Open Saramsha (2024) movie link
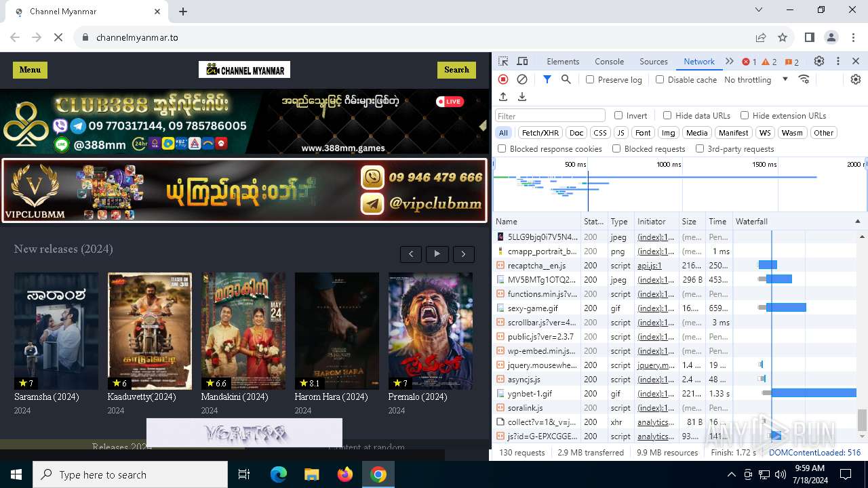 coord(47,397)
